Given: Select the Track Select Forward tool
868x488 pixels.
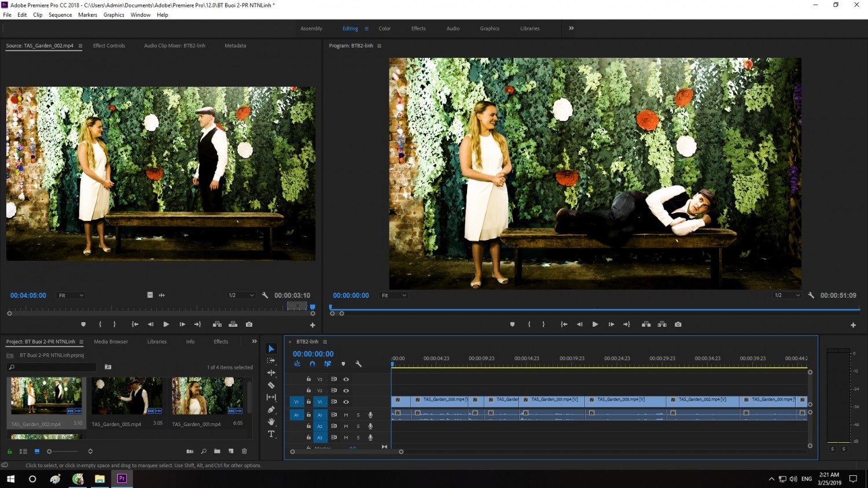Looking at the screenshot, I should (271, 361).
